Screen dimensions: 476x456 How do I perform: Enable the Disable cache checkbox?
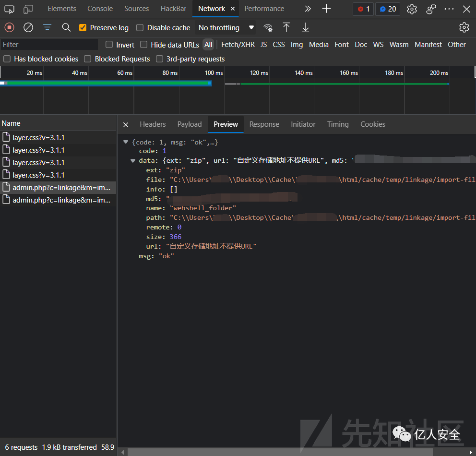pos(140,28)
